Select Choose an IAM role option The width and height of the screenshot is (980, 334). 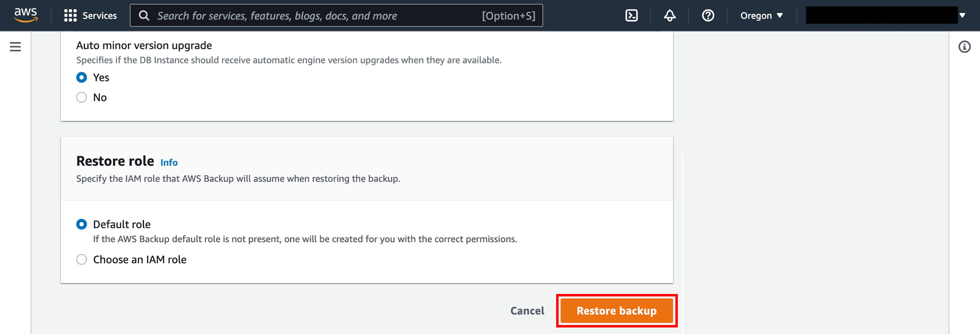coord(82,260)
